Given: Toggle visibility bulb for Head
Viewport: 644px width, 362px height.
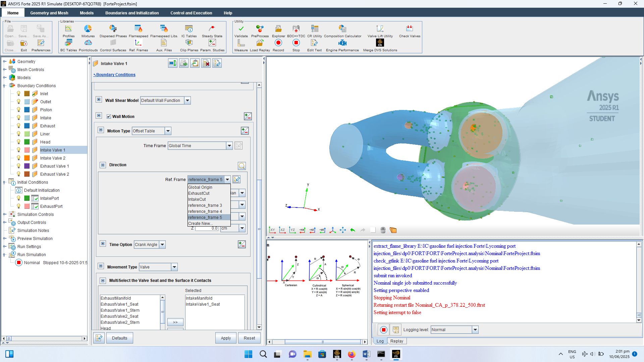Looking at the screenshot, I should tap(19, 142).
